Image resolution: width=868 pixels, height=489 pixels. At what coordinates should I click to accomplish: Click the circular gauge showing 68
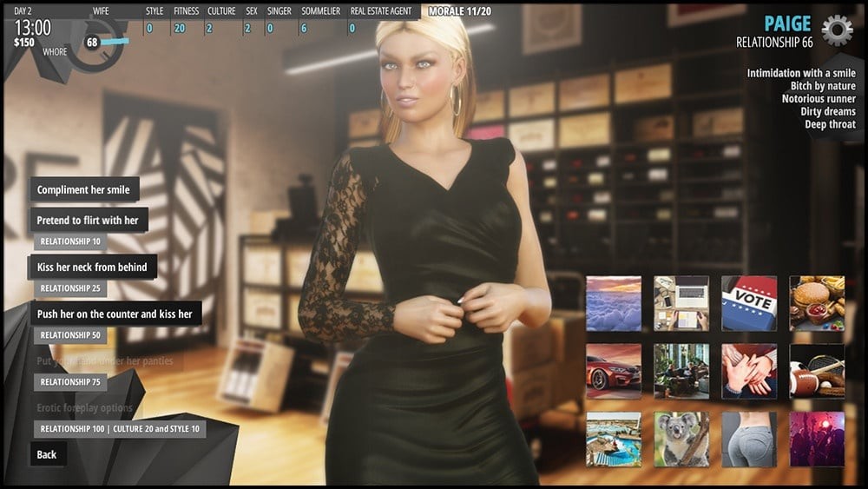point(91,43)
